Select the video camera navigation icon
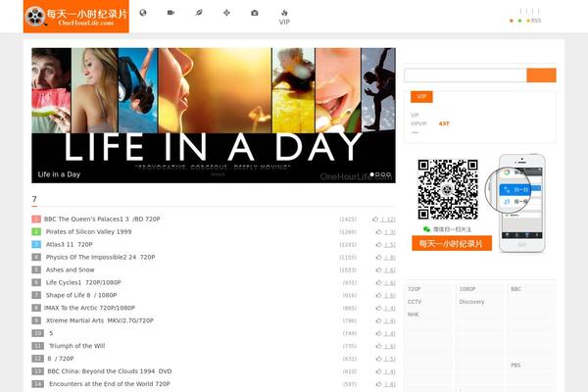The width and height of the screenshot is (588, 392). [x=171, y=13]
